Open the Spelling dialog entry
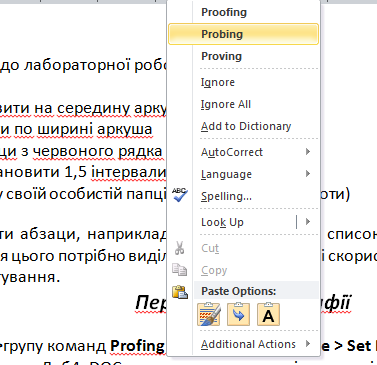 point(226,196)
